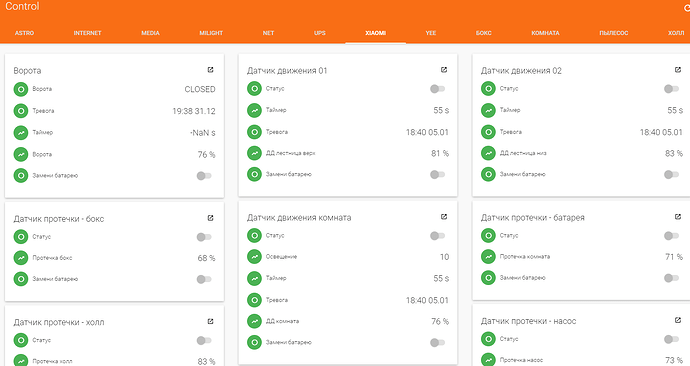Click Таймер chart icon in Ворота card

pos(21,132)
